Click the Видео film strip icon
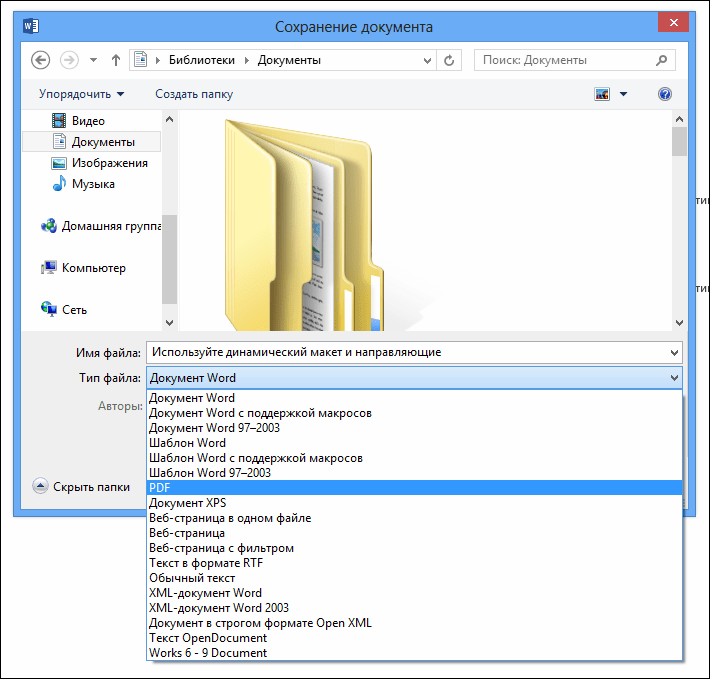Image resolution: width=710 pixels, height=679 pixels. point(59,120)
